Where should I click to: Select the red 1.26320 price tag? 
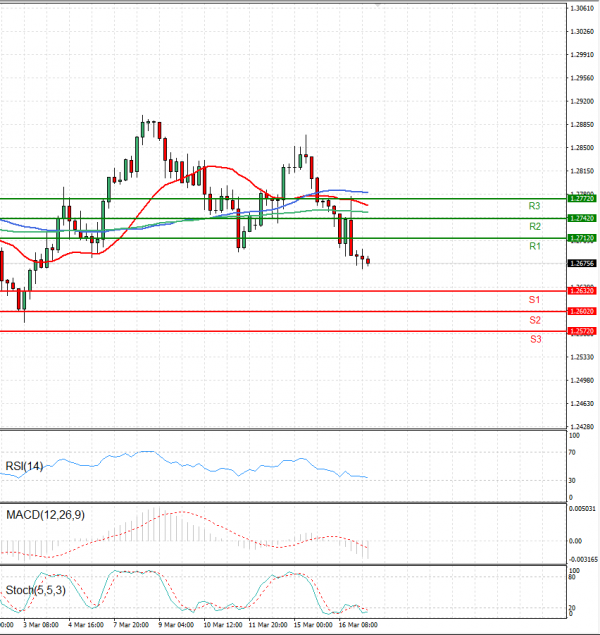582,291
